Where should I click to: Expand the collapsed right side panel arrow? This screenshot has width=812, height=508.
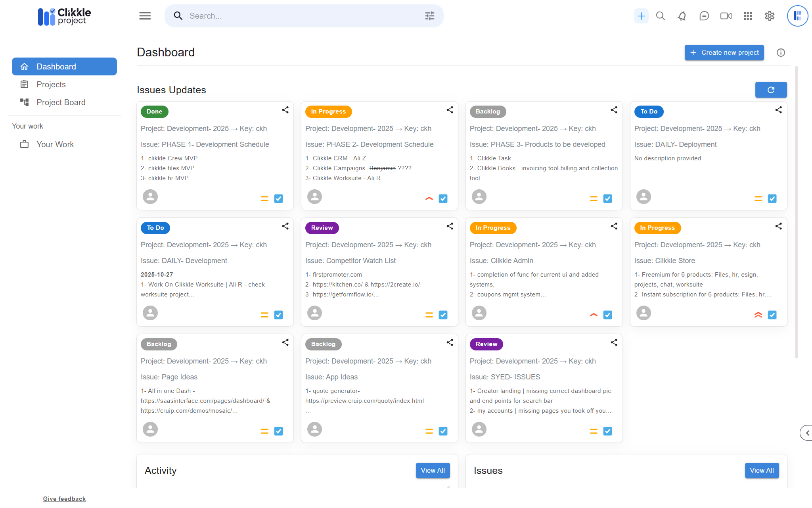pyautogui.click(x=807, y=433)
